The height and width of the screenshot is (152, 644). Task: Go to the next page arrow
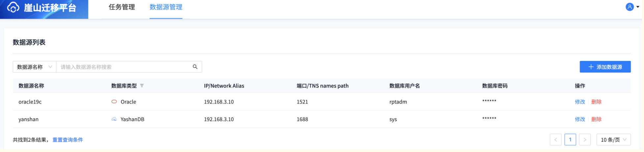[585, 139]
